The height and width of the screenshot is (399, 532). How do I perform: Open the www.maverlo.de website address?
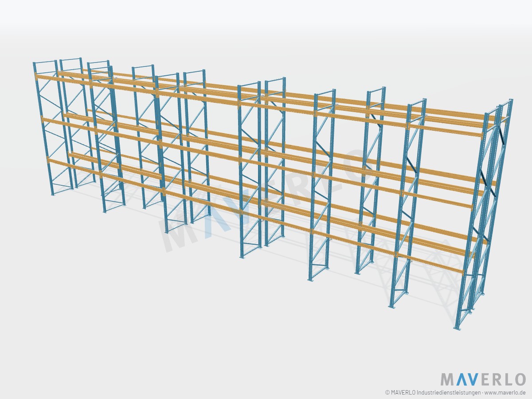505,392
